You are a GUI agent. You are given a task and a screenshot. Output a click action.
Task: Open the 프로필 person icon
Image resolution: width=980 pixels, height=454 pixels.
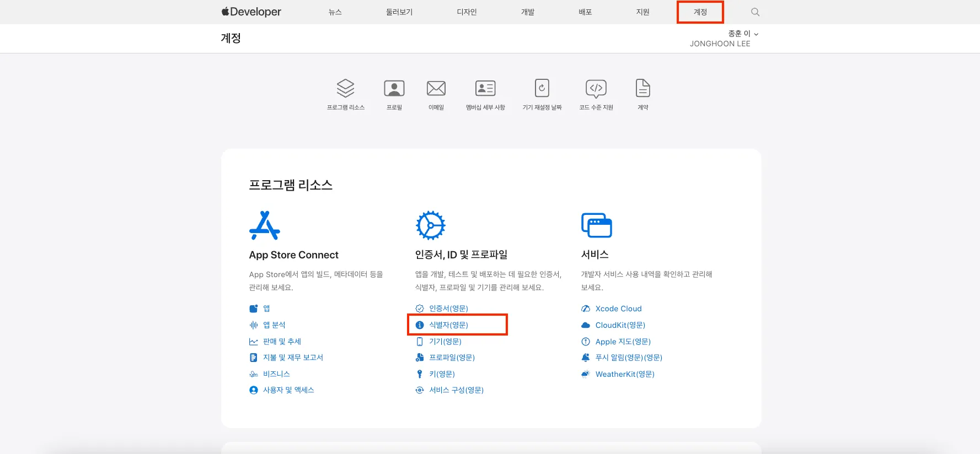pyautogui.click(x=394, y=88)
